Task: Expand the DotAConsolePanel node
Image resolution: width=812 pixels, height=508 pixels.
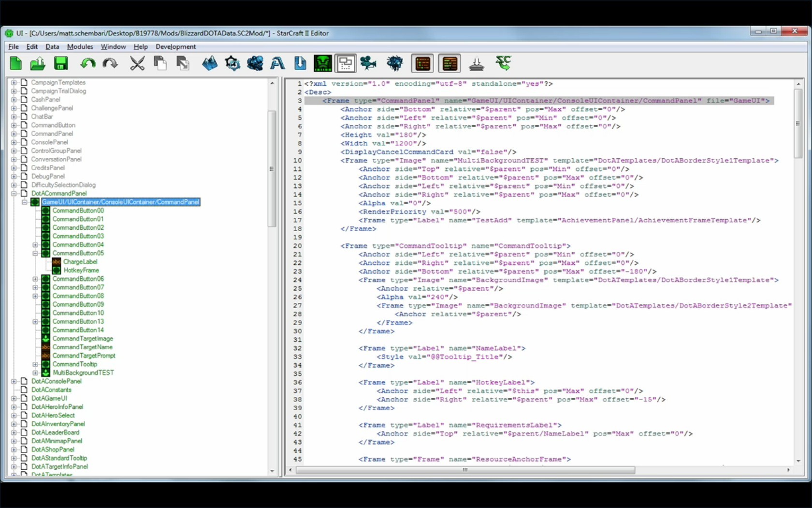Action: [x=14, y=381]
